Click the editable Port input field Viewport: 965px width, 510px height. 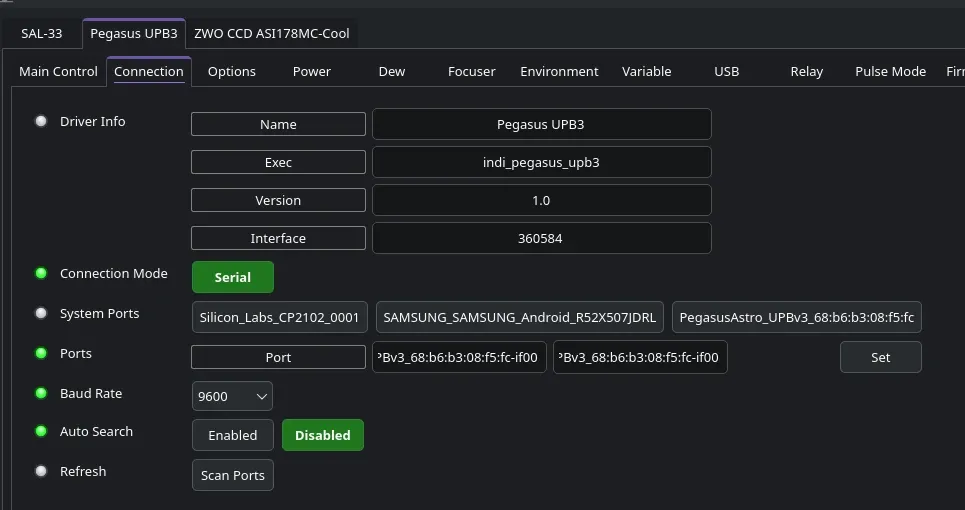640,357
